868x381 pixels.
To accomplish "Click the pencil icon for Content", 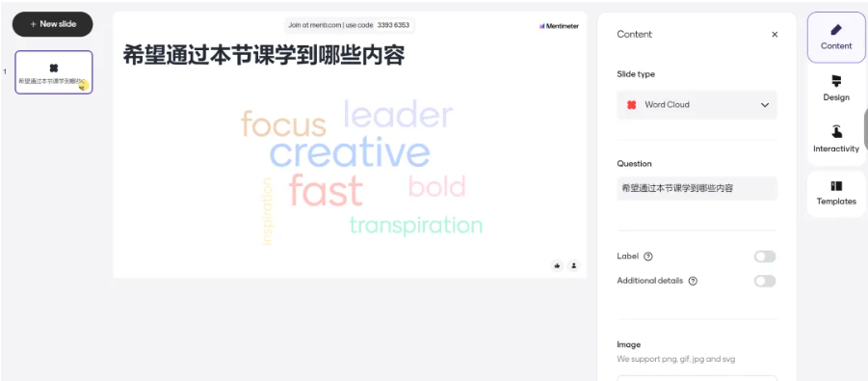I will (836, 30).
